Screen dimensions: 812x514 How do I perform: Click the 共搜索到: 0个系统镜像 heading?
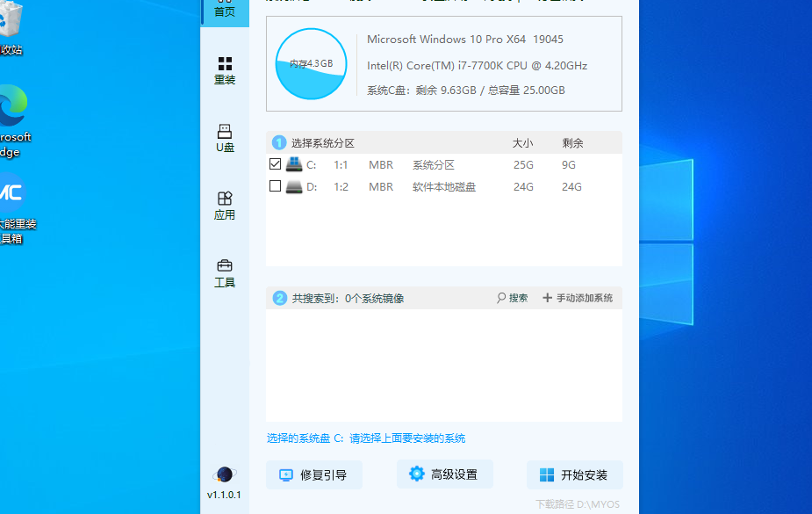[x=348, y=299]
